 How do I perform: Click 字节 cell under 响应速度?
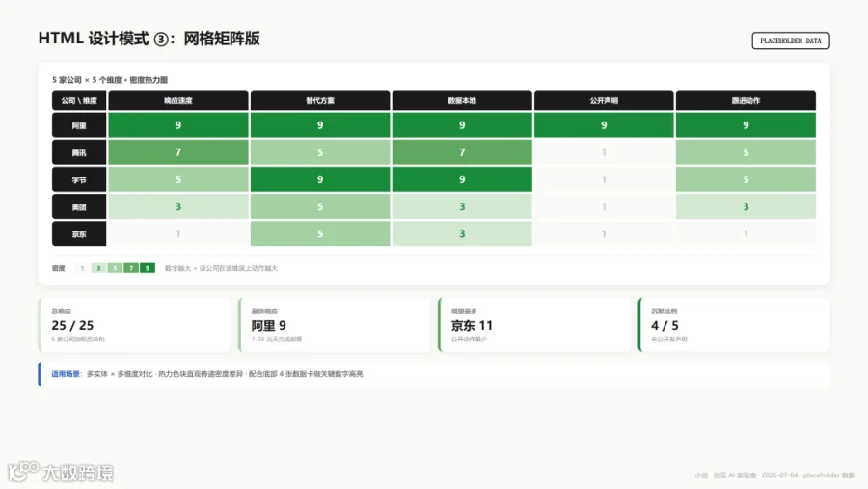tap(178, 179)
